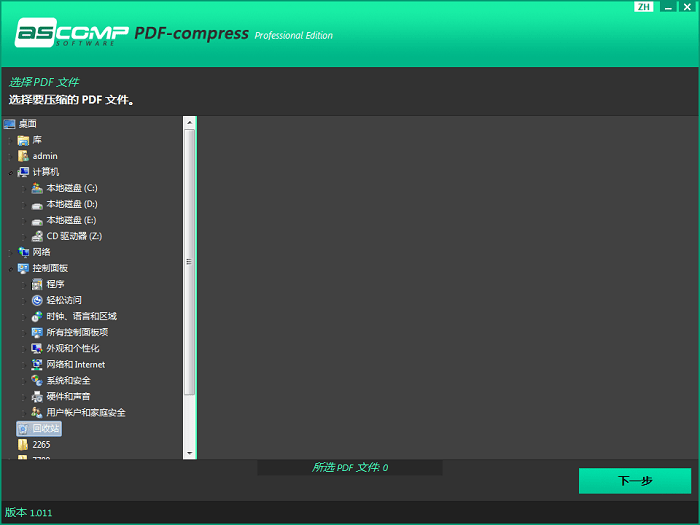
Task: Select the 桌面 tree label
Action: 28,124
